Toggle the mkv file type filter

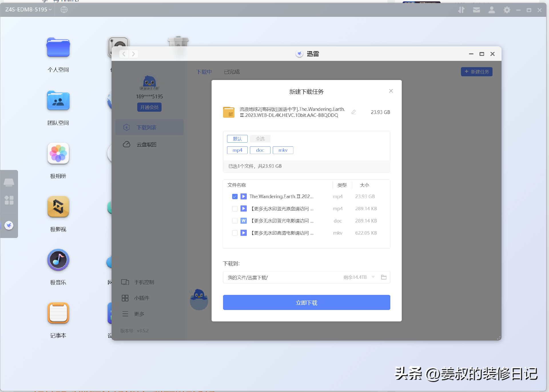click(283, 150)
